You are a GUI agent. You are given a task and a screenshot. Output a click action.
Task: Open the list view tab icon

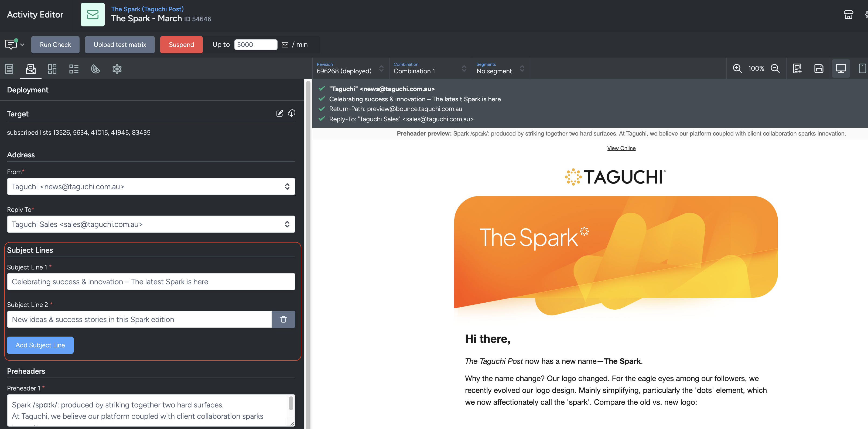(x=74, y=69)
